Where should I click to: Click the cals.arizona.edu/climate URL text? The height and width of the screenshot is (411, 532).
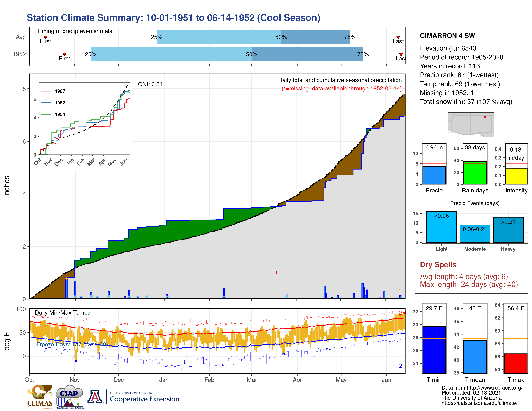click(x=479, y=403)
